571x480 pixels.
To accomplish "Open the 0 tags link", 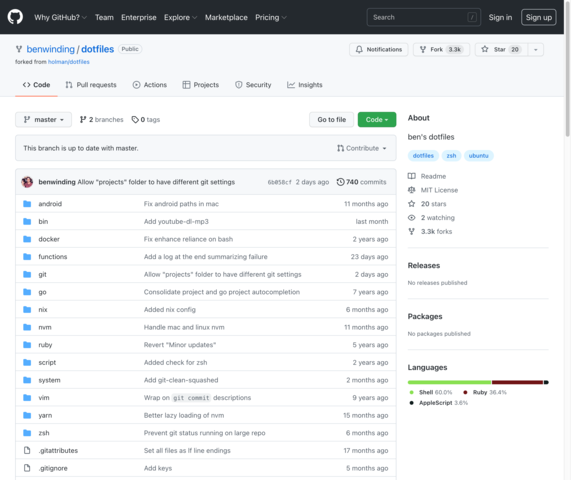I will point(146,119).
